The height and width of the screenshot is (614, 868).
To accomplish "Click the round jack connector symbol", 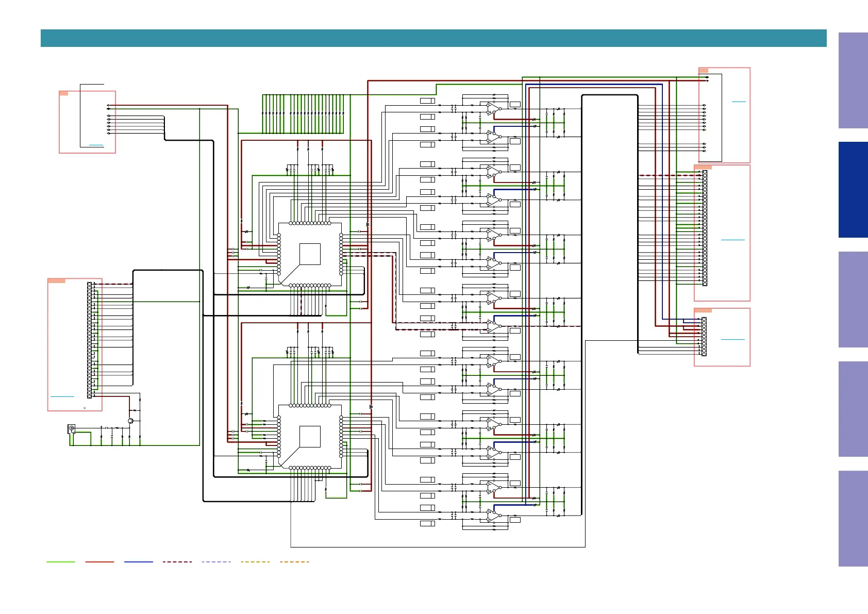I will click(72, 428).
